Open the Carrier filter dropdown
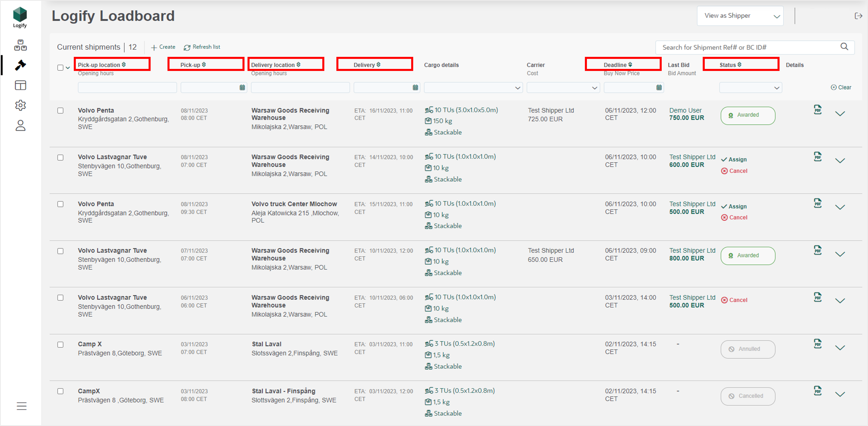Viewport: 868px width, 426px height. 563,88
